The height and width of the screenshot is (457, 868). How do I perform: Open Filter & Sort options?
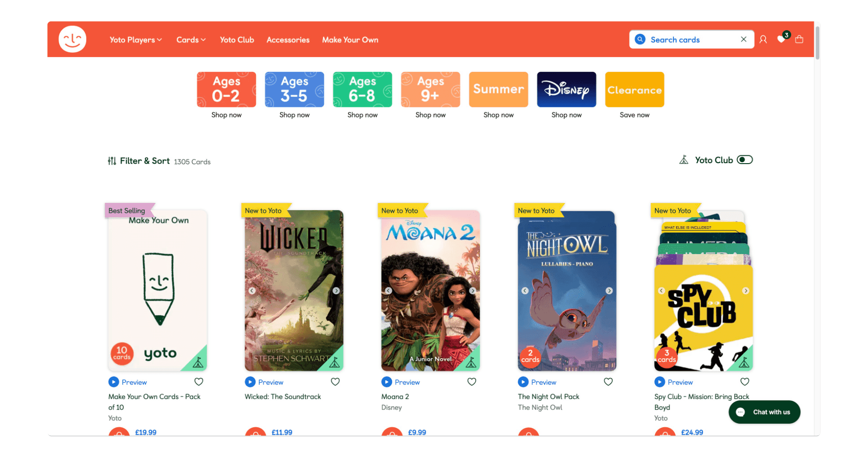pyautogui.click(x=138, y=161)
